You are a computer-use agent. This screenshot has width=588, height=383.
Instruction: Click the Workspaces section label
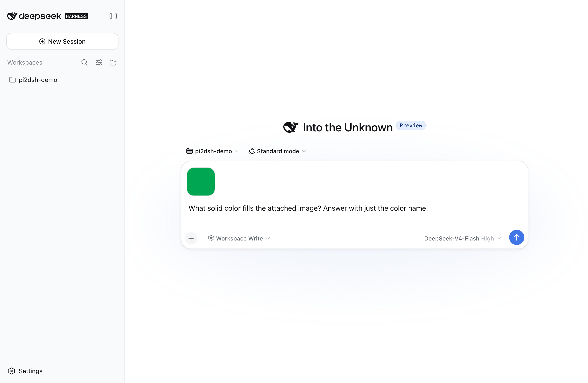coord(25,62)
